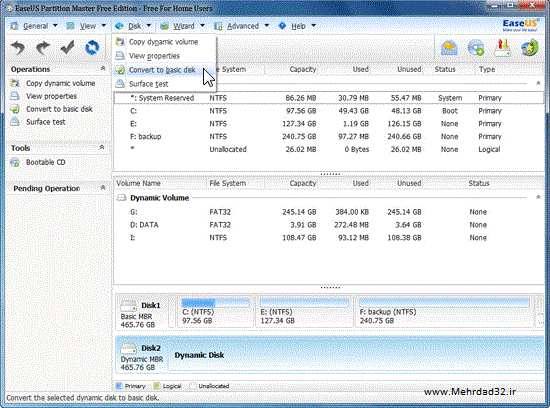Image resolution: width=550 pixels, height=408 pixels.
Task: Click Surface test link in Operations
Action: [46, 122]
